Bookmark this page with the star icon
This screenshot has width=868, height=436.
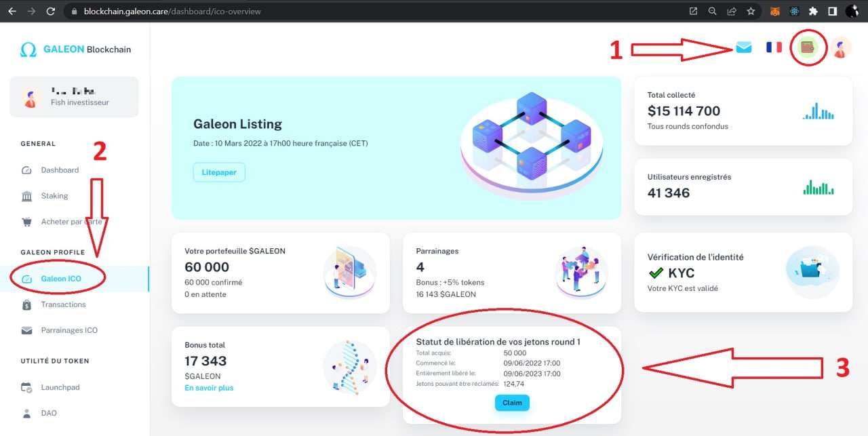[751, 12]
